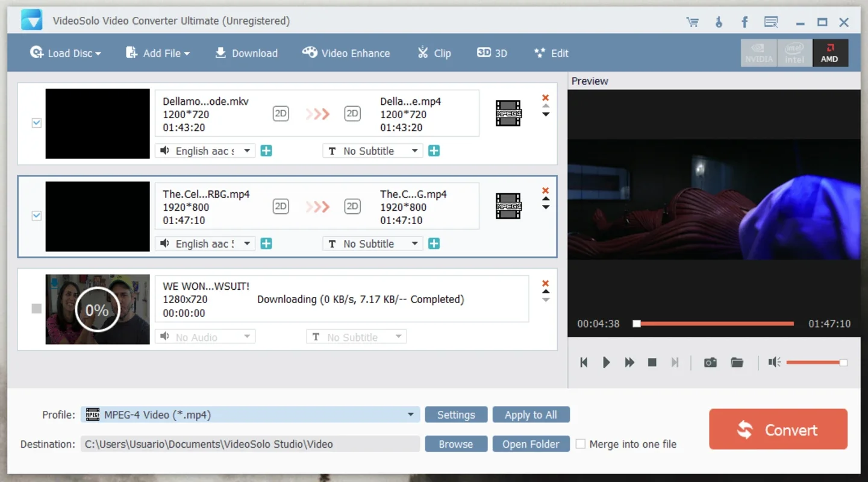Open the Facebook icon in title bar
The height and width of the screenshot is (482, 868).
(745, 22)
